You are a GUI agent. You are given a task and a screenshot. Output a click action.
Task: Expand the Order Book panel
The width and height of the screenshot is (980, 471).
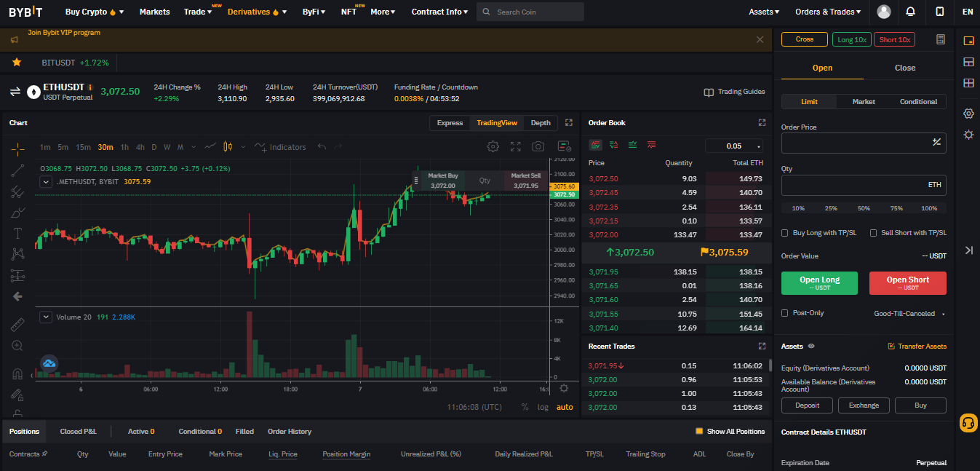762,122
